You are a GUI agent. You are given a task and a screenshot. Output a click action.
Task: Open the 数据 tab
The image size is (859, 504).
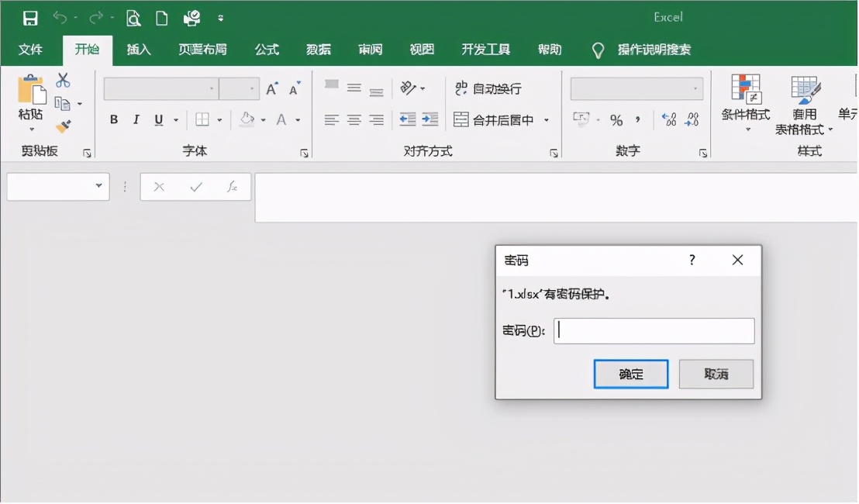(x=319, y=50)
